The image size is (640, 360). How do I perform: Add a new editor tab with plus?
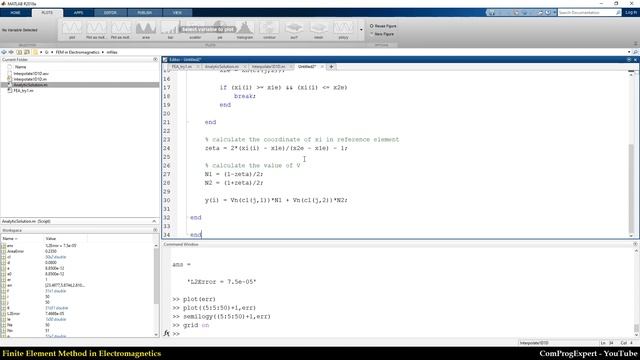coord(331,66)
